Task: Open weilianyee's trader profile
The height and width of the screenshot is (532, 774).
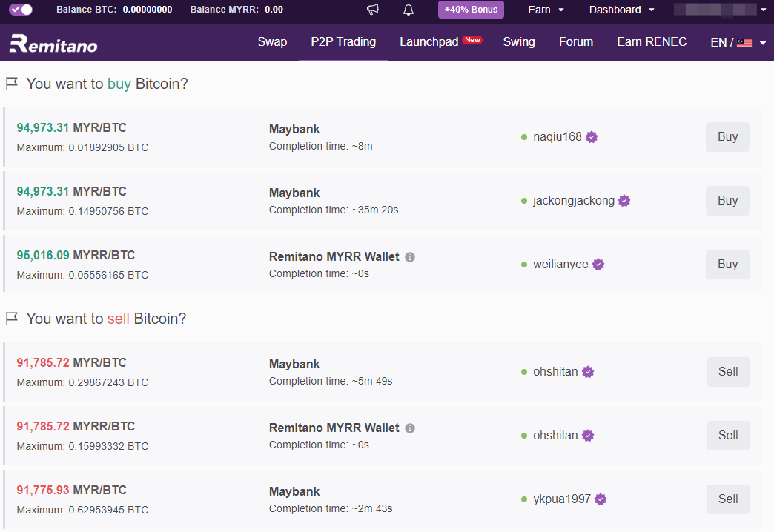Action: point(560,264)
